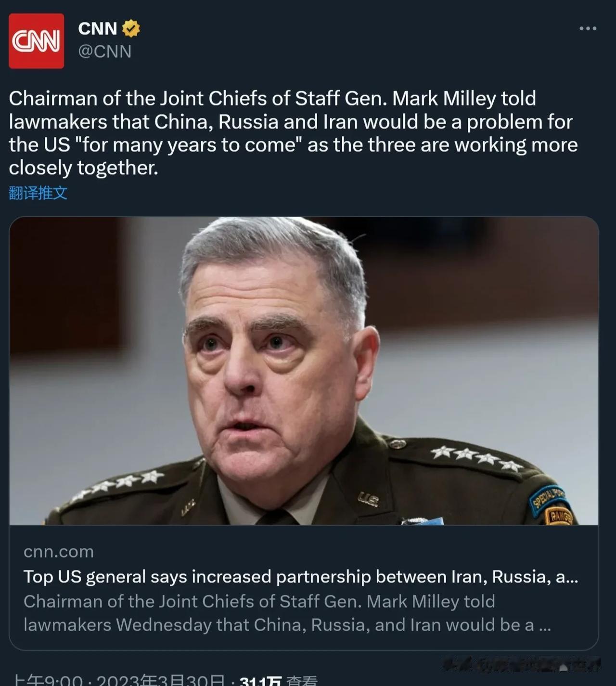Click the 2023年3月30日 post date
Screen dimensions: 616x686
coord(161,680)
